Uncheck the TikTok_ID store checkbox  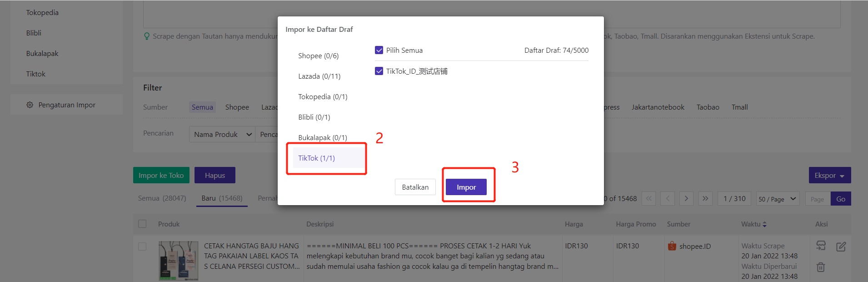[x=379, y=71]
